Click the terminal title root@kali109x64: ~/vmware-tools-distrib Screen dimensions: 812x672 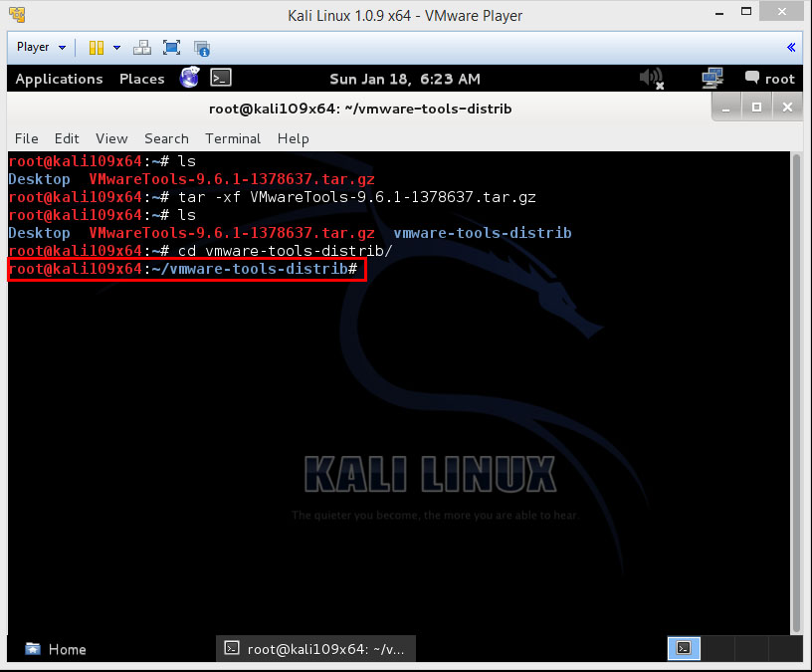[360, 109]
